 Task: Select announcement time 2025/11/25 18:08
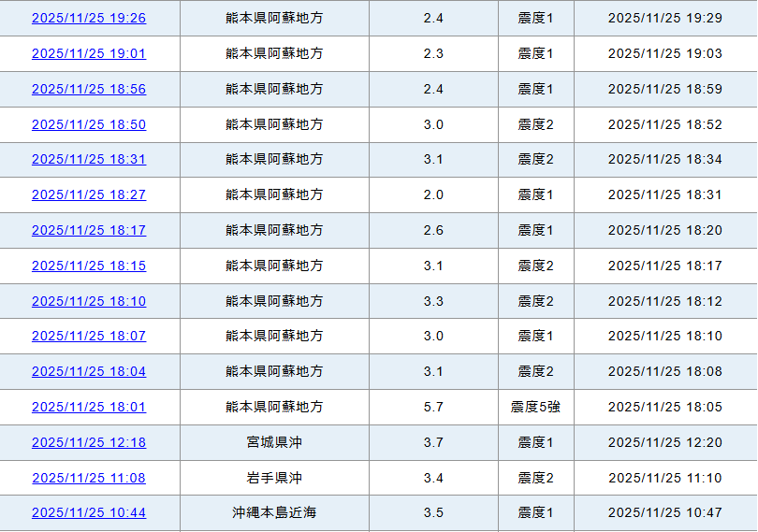(x=665, y=371)
